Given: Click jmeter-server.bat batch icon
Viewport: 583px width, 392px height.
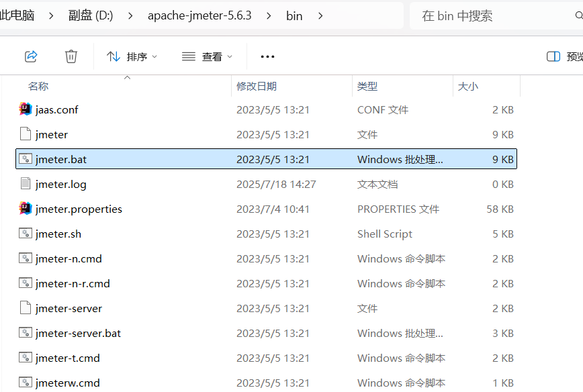Looking at the screenshot, I should coord(26,332).
